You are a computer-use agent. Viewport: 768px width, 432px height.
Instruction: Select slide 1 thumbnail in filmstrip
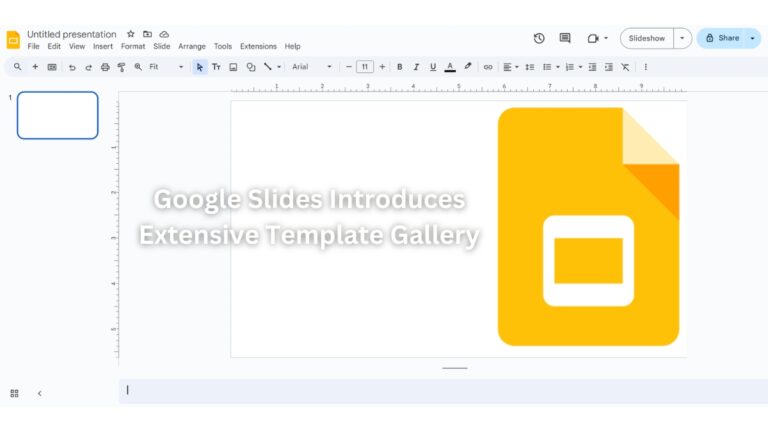58,115
